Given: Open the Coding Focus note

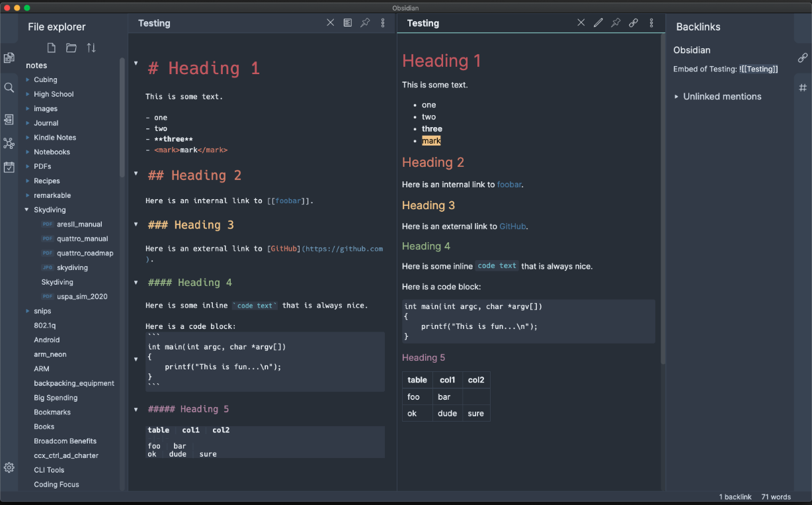Looking at the screenshot, I should pyautogui.click(x=57, y=484).
